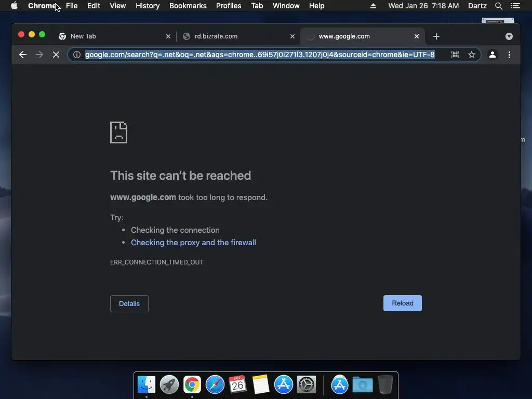Click the yellow minimize window button
This screenshot has height=399, width=532.
(x=32, y=34)
